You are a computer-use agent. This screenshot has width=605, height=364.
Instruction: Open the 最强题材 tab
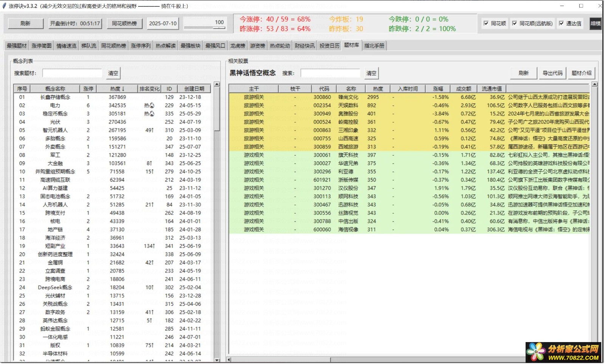point(17,46)
